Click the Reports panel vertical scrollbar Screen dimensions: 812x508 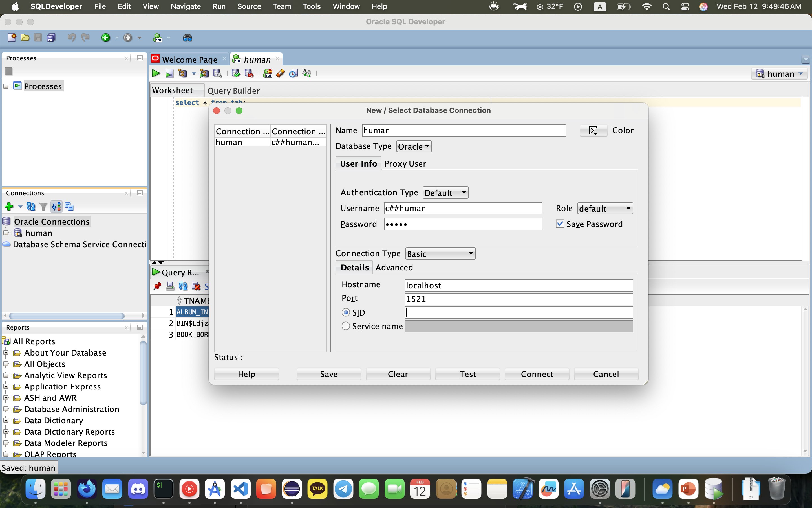tap(143, 373)
